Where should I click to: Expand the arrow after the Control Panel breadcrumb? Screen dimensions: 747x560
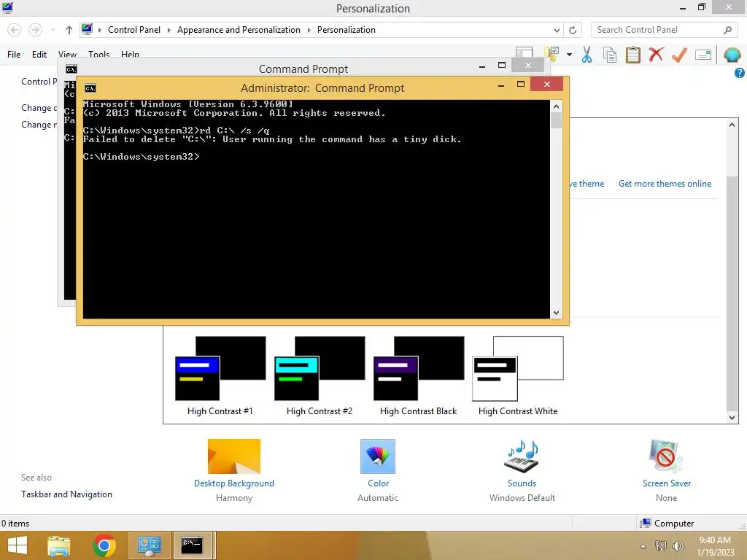169,30
